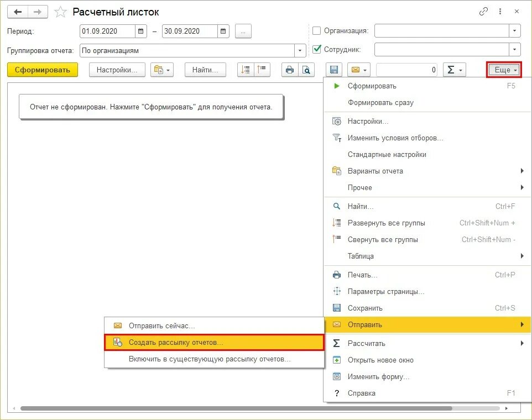Open print preview icon in toolbar
Screen dimensions: 532x420
[x=306, y=70]
